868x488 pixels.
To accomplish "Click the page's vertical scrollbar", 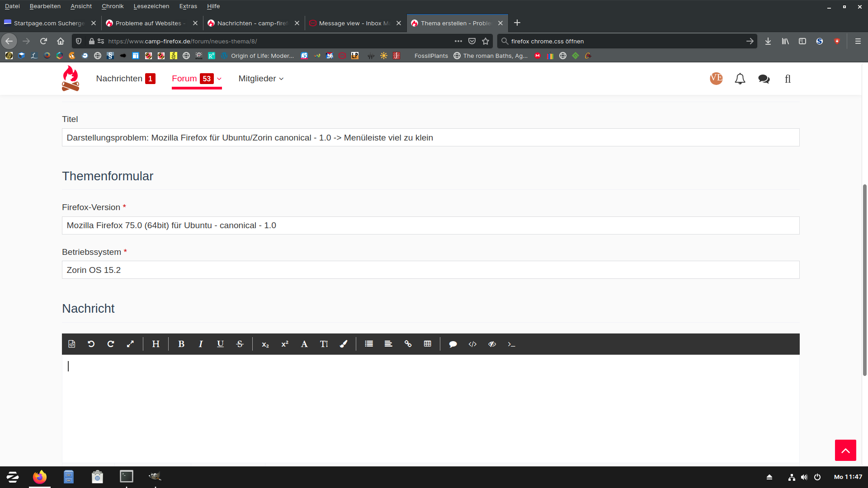I will tap(864, 280).
